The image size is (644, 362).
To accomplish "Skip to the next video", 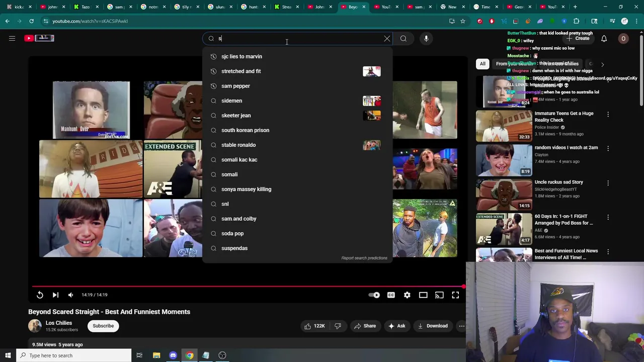I will pyautogui.click(x=55, y=295).
